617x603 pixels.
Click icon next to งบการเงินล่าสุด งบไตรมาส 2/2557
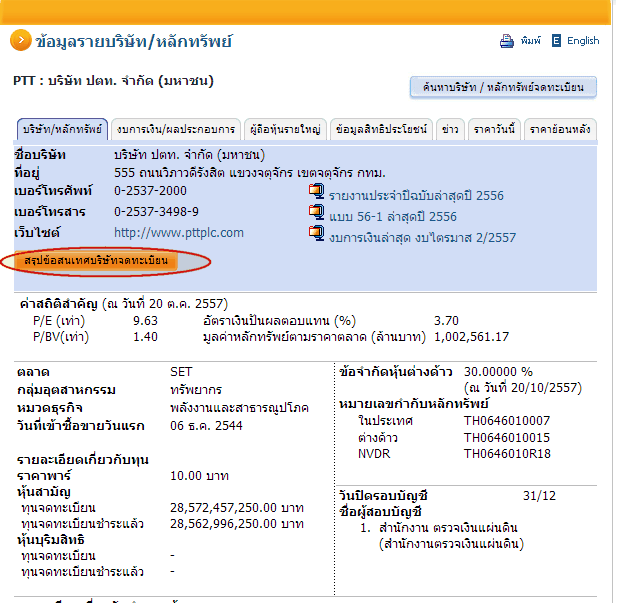click(316, 233)
